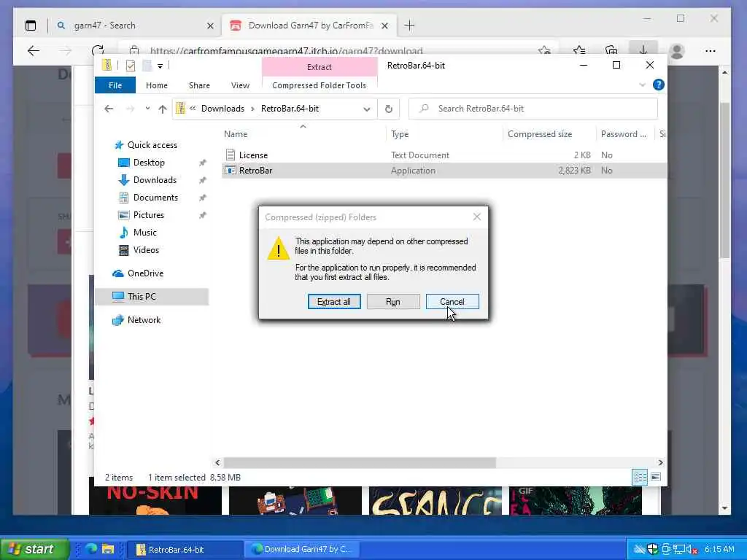Open Network in the navigation pane
Image resolution: width=747 pixels, height=560 pixels.
pyautogui.click(x=144, y=320)
